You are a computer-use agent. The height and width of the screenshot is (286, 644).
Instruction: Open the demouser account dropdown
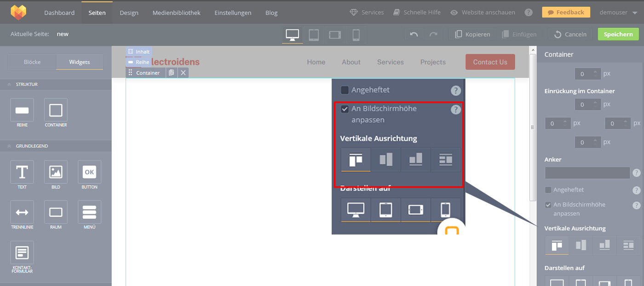pyautogui.click(x=620, y=12)
